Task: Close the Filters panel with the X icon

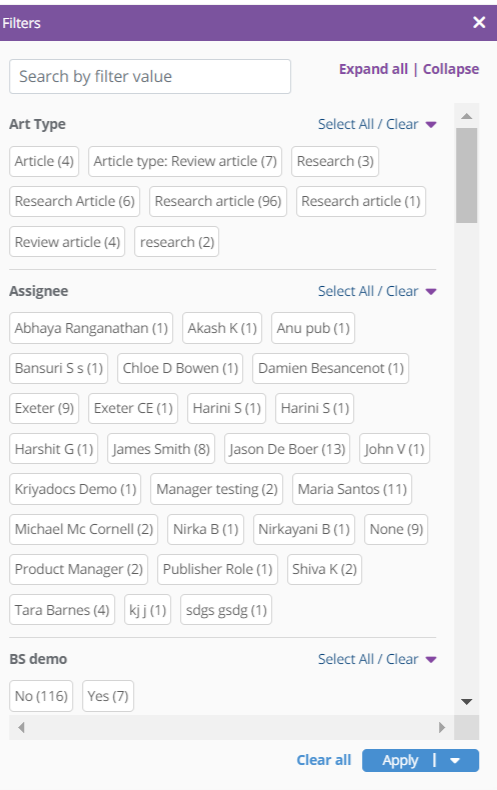Action: pos(479,22)
